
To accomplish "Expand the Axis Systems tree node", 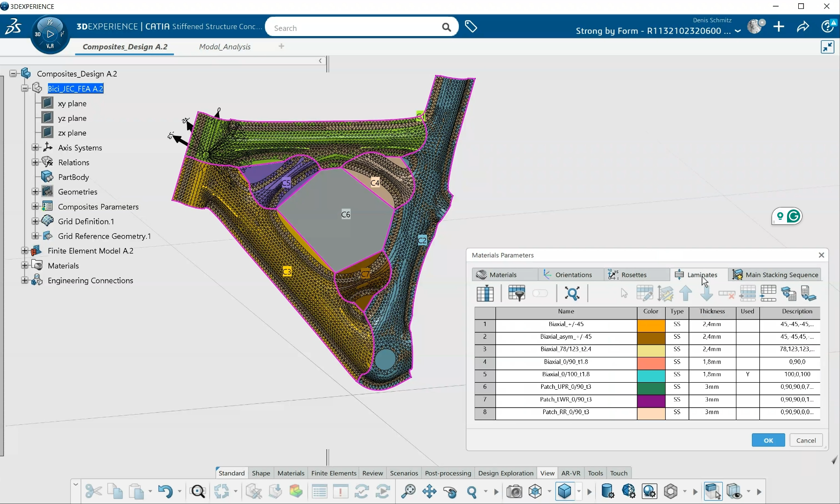I will [36, 147].
